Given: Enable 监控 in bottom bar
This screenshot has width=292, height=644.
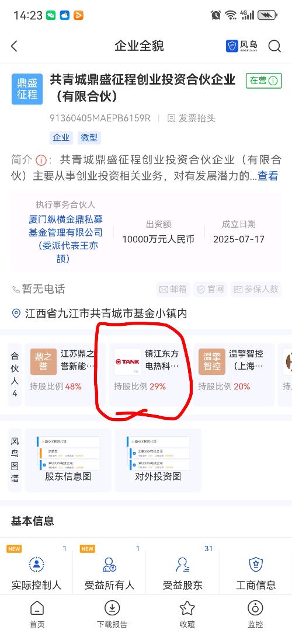Looking at the screenshot, I should click(255, 614).
